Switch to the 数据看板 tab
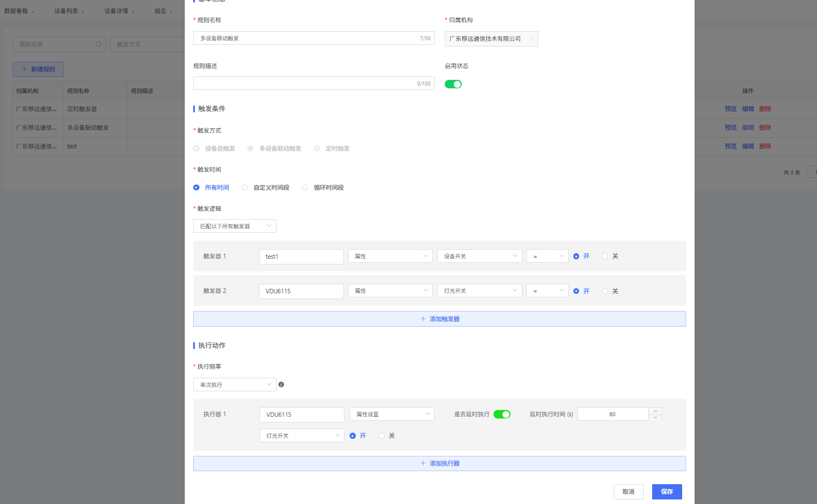Image resolution: width=817 pixels, height=504 pixels. (x=16, y=11)
